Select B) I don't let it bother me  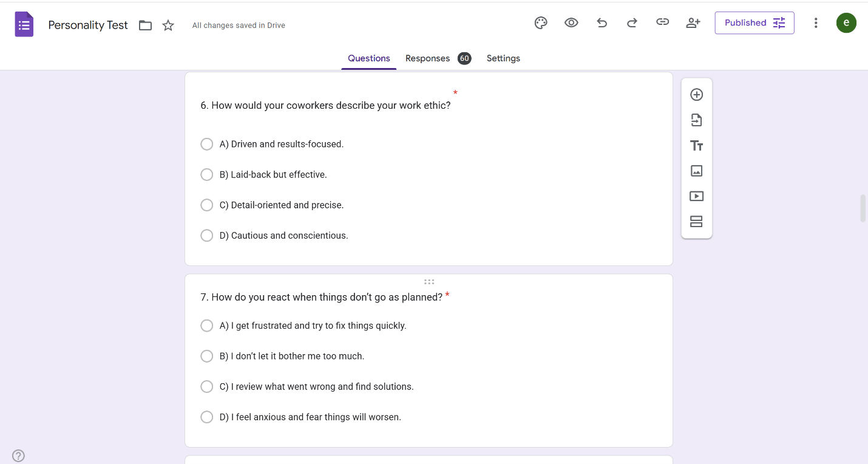click(x=207, y=356)
